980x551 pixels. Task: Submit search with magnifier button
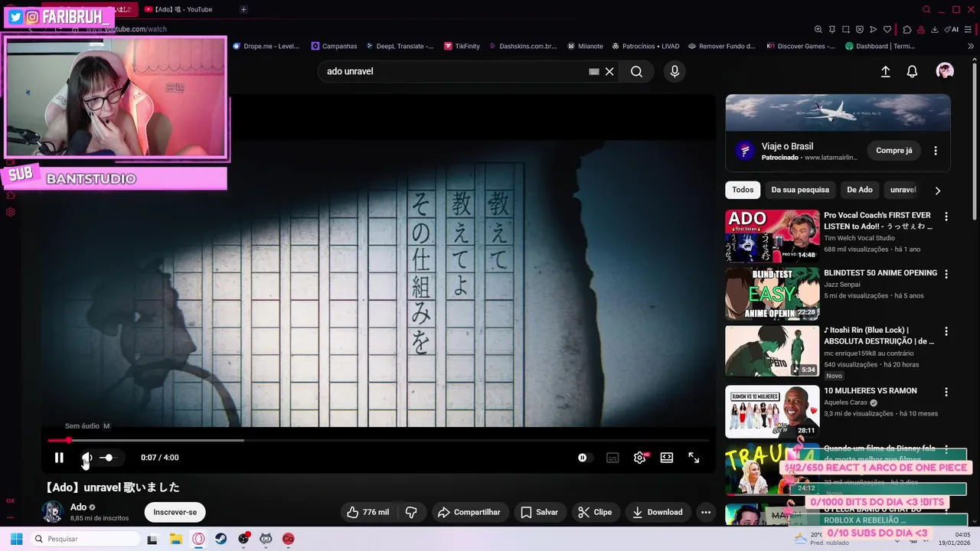pyautogui.click(x=636, y=71)
